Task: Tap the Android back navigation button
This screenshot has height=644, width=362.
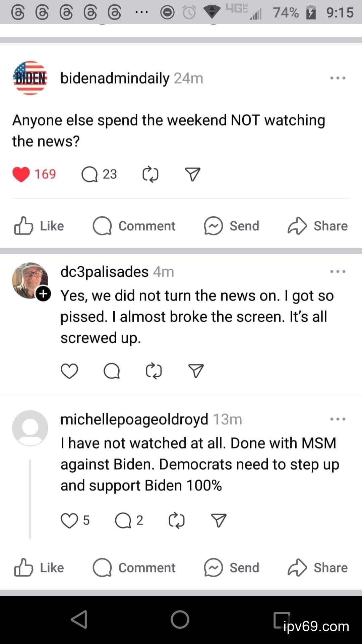Action: pyautogui.click(x=79, y=619)
